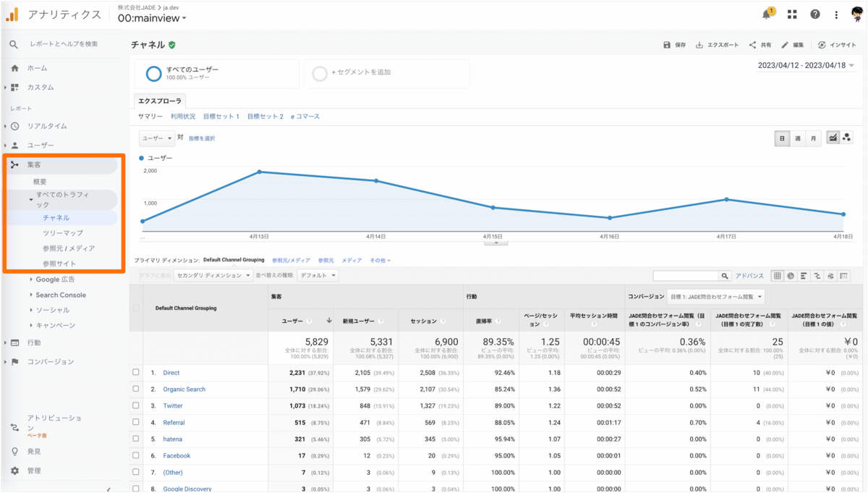
Task: Click in the table search input field
Action: (x=686, y=276)
